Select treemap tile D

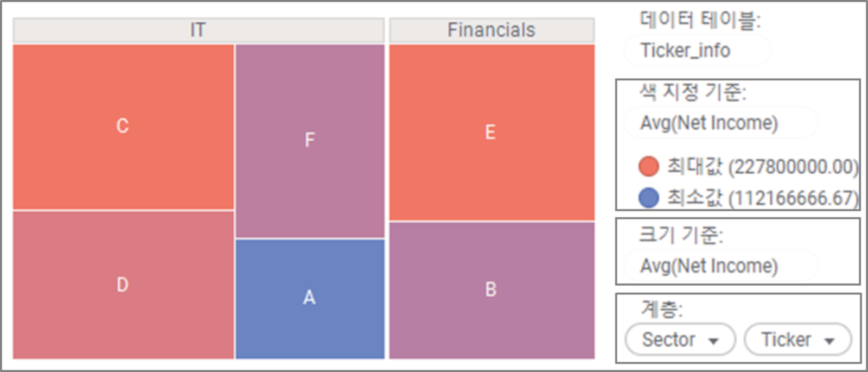(123, 285)
